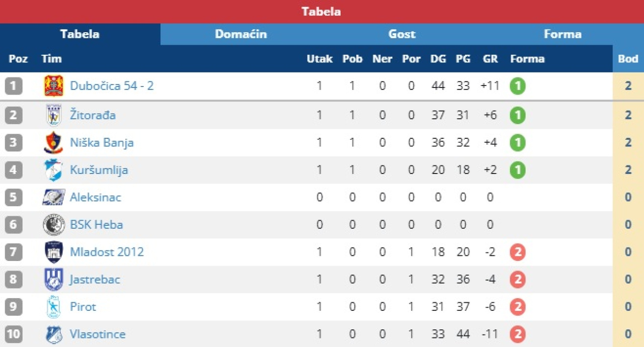Select the Tabela tab
This screenshot has width=644, height=347.
tap(80, 34)
